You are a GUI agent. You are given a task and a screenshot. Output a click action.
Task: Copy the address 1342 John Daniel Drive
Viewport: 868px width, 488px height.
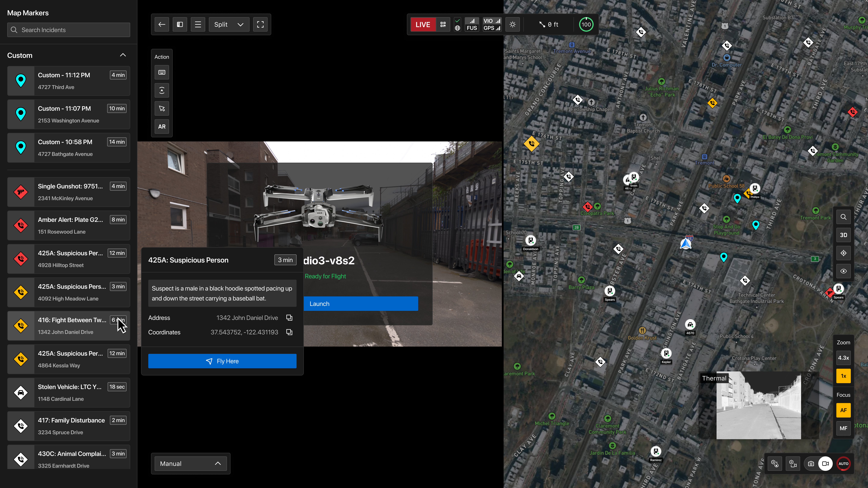point(289,318)
